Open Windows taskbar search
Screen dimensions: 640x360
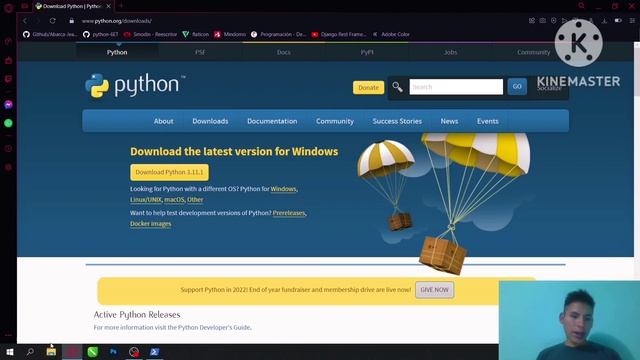[x=30, y=352]
